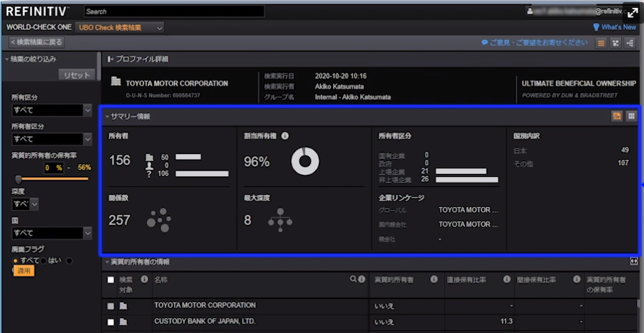Click その他 country breakdown row

click(571, 163)
